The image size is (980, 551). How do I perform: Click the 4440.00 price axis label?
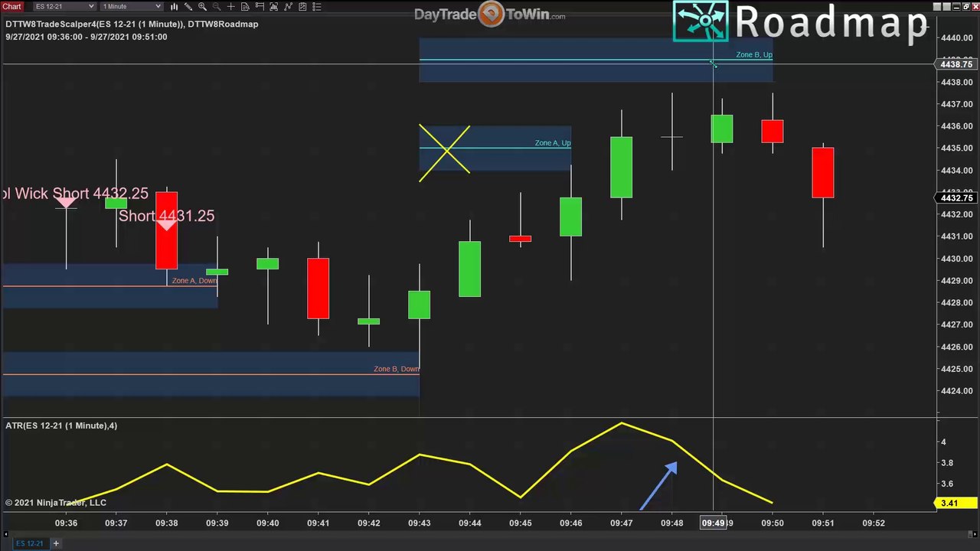tap(957, 37)
